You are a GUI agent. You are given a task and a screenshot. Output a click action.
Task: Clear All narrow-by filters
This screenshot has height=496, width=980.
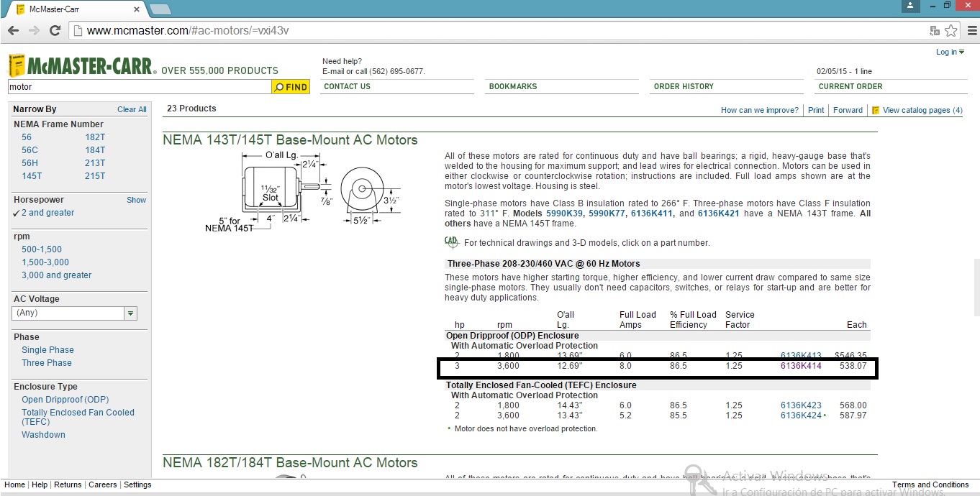pyautogui.click(x=132, y=109)
